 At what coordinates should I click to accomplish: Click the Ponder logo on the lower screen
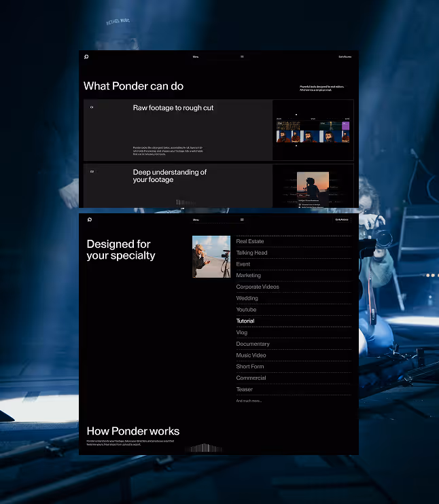[x=90, y=219]
